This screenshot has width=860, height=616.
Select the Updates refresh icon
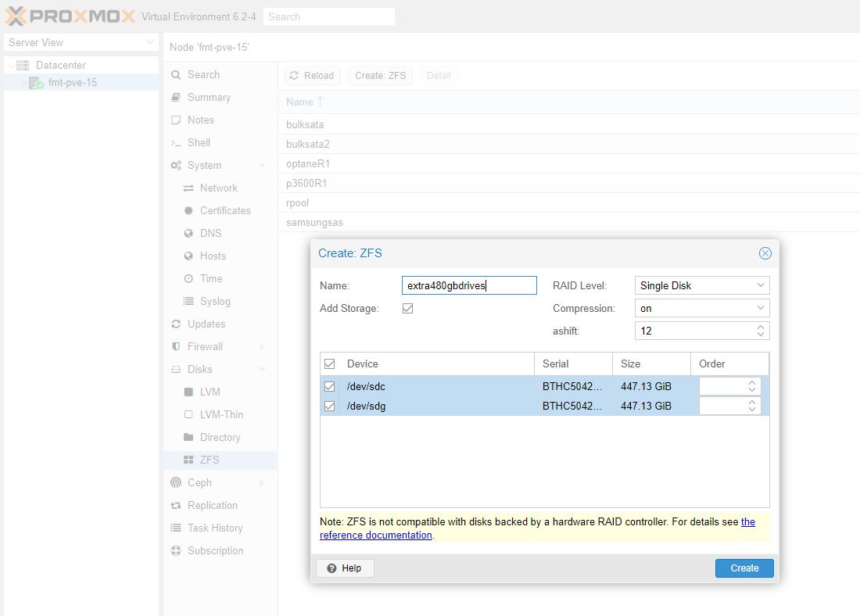click(175, 324)
